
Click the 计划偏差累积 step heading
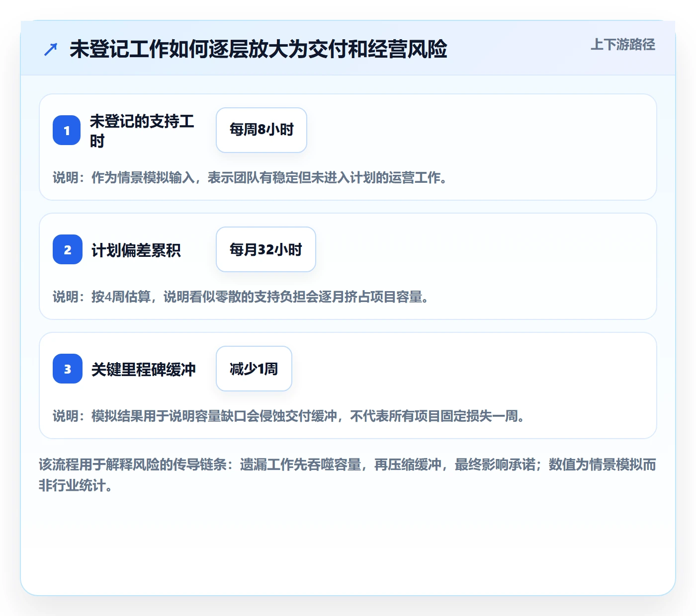[x=136, y=250]
